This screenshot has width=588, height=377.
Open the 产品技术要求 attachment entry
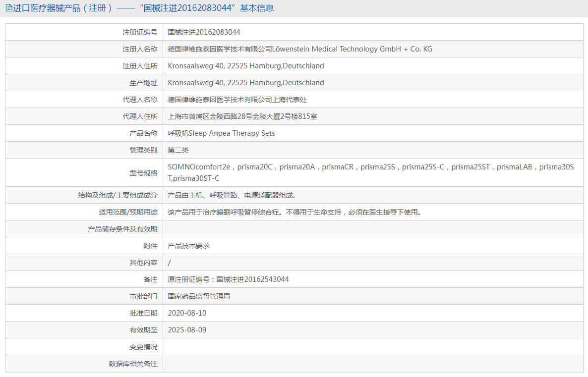[188, 246]
